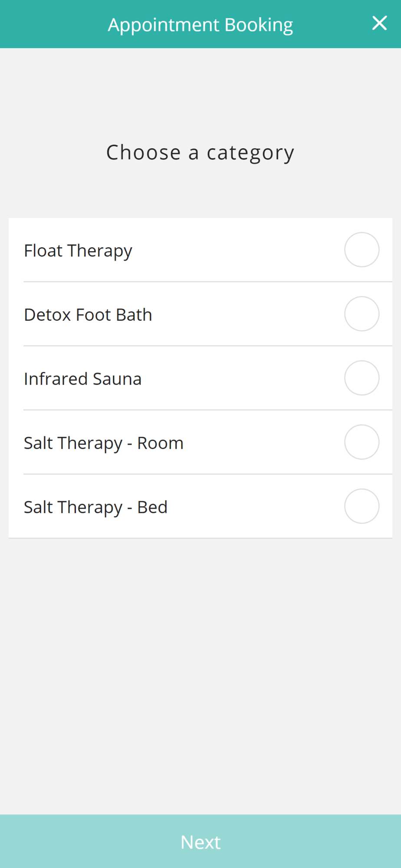Select the Detox Foot Bath radio button
Viewport: 401px width, 868px height.
(x=362, y=314)
